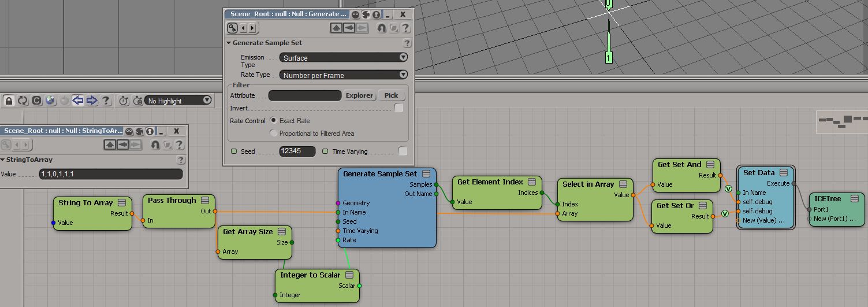This screenshot has height=307, width=868.
Task: Toggle the Time Varying checkbox
Action: click(x=403, y=151)
